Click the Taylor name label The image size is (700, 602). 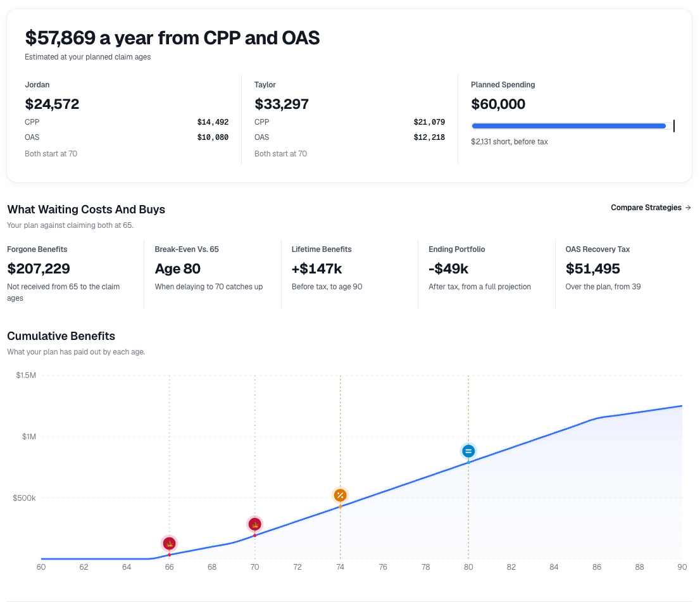(x=265, y=85)
